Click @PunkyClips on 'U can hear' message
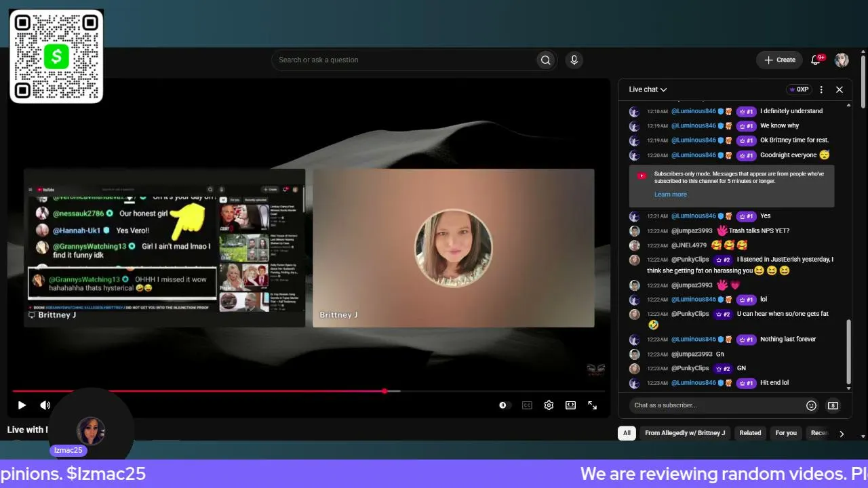The image size is (868, 488). [690, 314]
